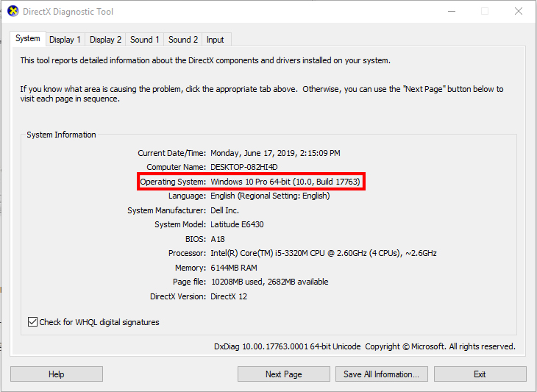This screenshot has width=537, height=392.
Task: Close the DirectX Diagnostic Tool window
Action: [519, 11]
